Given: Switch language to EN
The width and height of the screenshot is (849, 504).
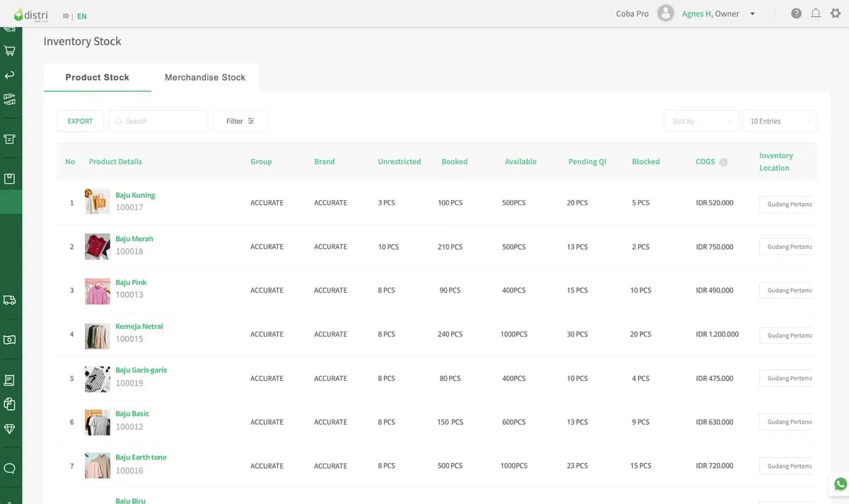Looking at the screenshot, I should pos(82,16).
